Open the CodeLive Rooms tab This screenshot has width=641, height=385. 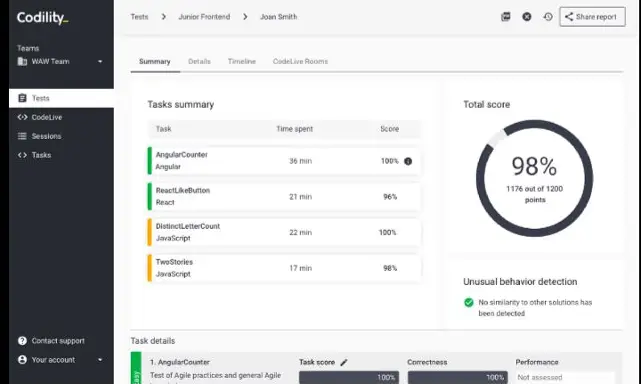point(300,61)
